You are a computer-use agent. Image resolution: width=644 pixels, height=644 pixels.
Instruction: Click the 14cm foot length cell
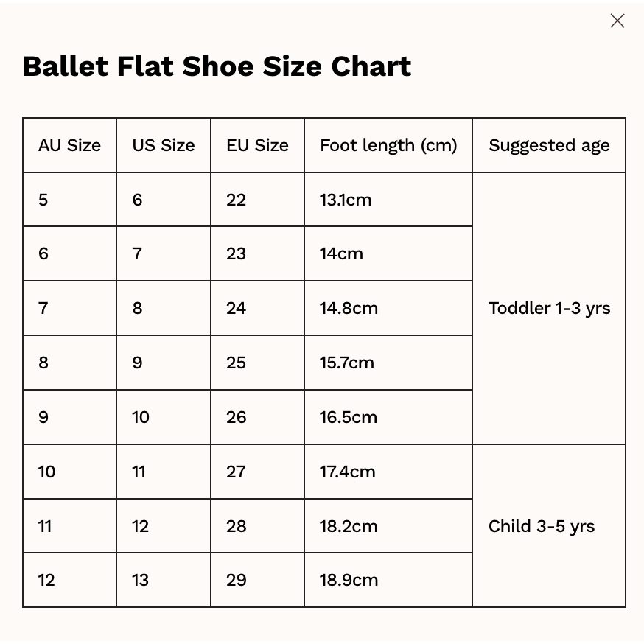(x=388, y=253)
